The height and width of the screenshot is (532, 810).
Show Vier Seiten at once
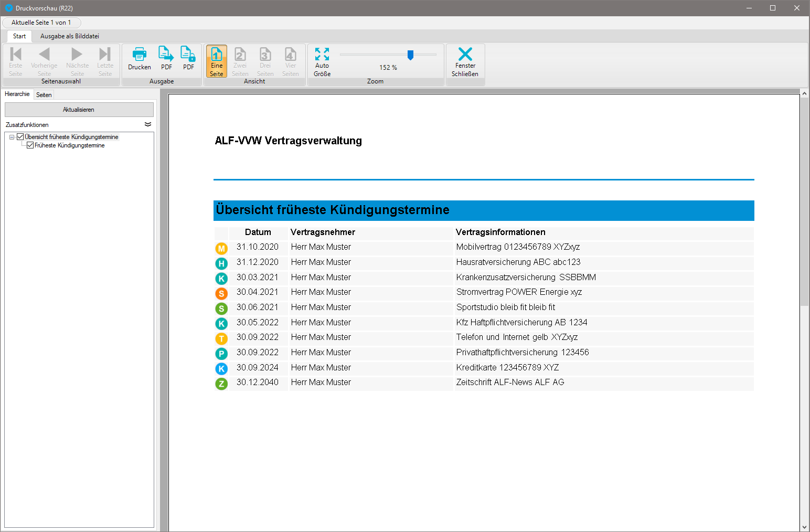pyautogui.click(x=291, y=61)
